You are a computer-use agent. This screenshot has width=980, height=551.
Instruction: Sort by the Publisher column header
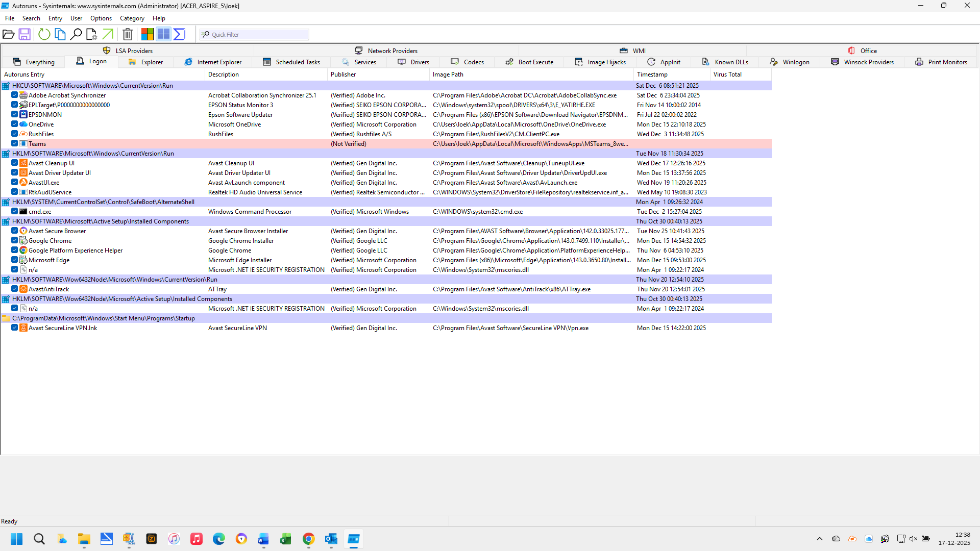click(x=378, y=74)
